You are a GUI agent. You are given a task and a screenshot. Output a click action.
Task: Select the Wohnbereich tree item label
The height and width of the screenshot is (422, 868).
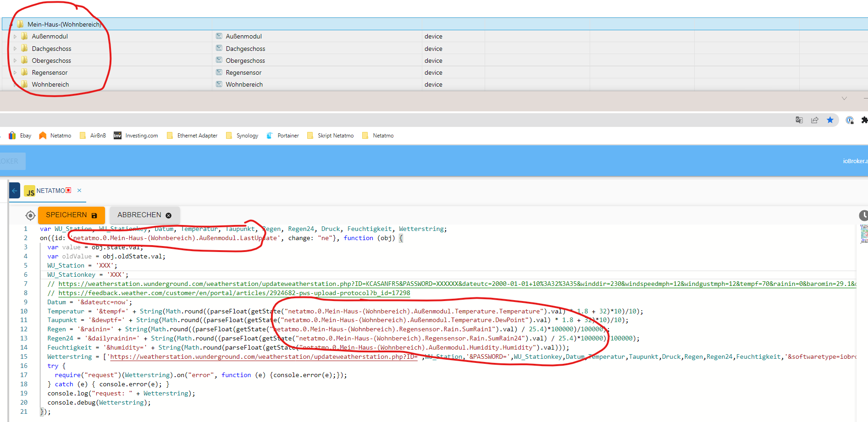point(50,84)
